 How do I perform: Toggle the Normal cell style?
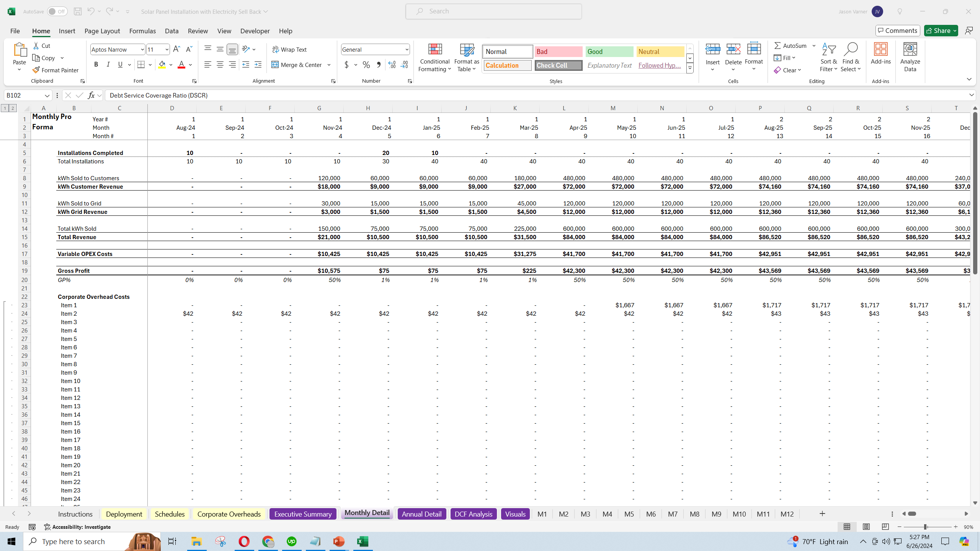(x=507, y=51)
